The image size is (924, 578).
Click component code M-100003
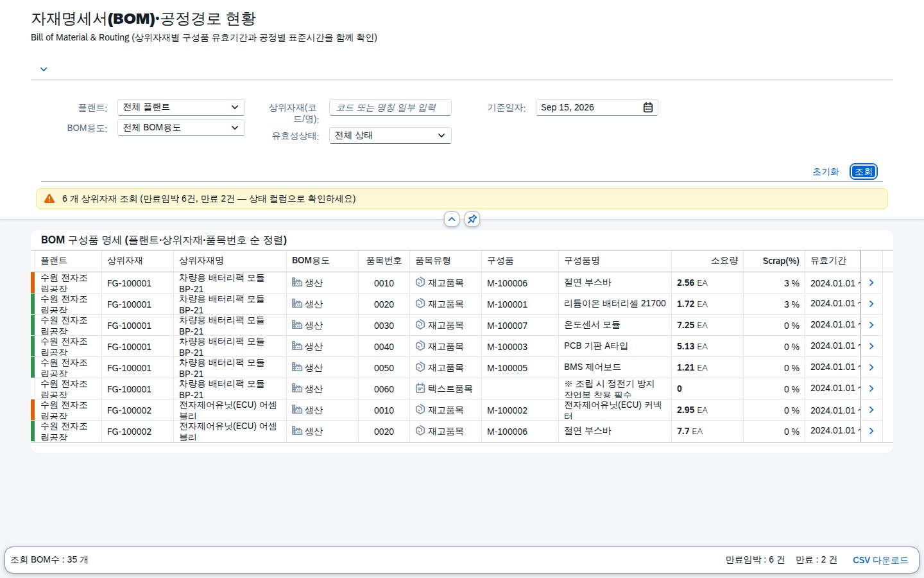click(x=507, y=347)
